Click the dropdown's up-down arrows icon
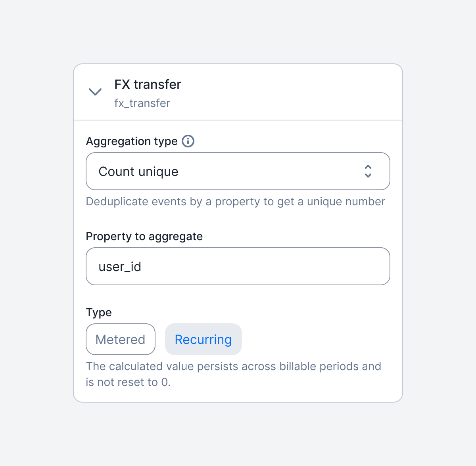The image size is (476, 466). coord(368,171)
